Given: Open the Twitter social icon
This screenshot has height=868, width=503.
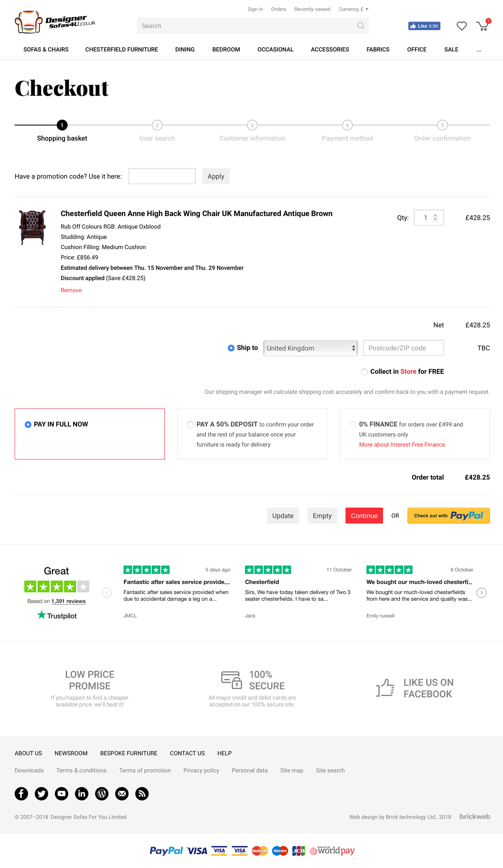Looking at the screenshot, I should coord(41,793).
